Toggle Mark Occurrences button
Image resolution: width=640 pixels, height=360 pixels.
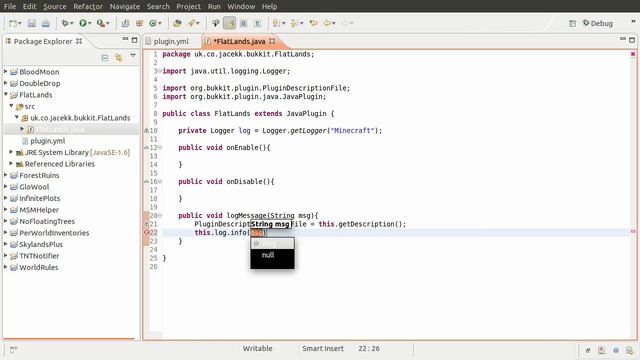[x=229, y=23]
